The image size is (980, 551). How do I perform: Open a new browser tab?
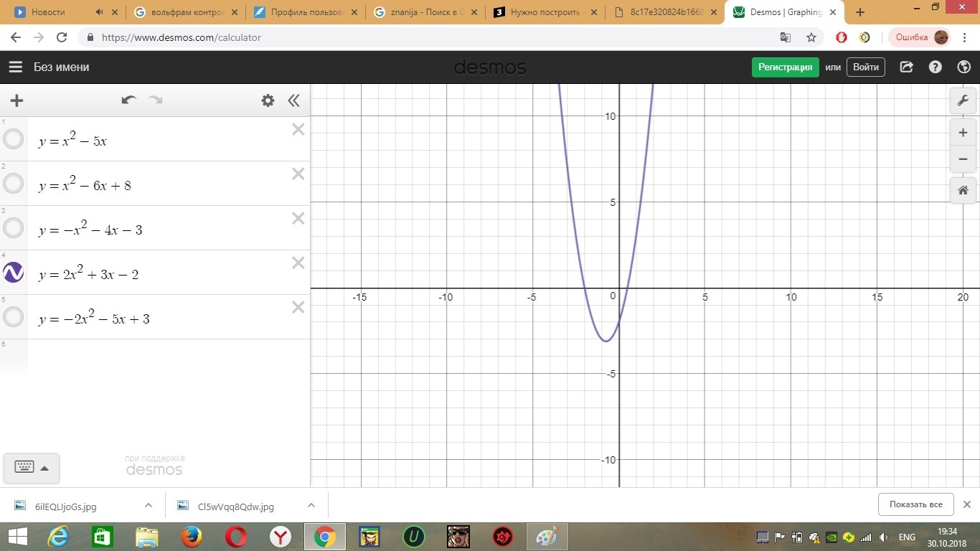pos(860,12)
